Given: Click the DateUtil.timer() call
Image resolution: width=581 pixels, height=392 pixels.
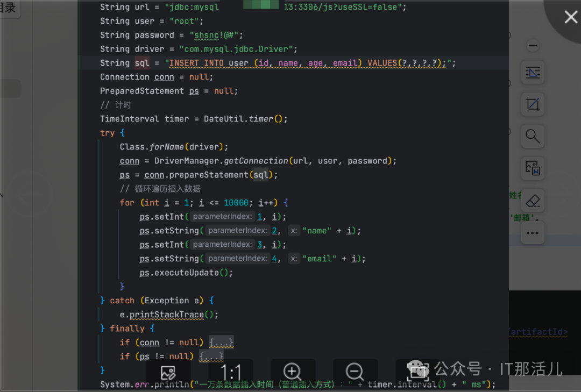Looking at the screenshot, I should [x=244, y=119].
